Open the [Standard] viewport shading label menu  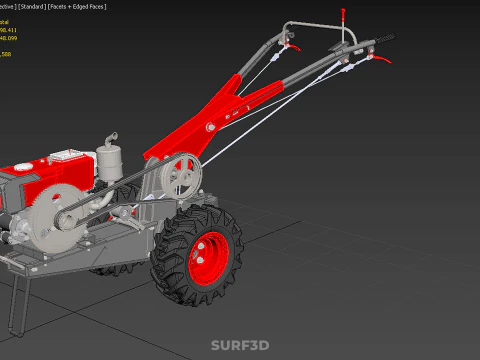coord(32,7)
